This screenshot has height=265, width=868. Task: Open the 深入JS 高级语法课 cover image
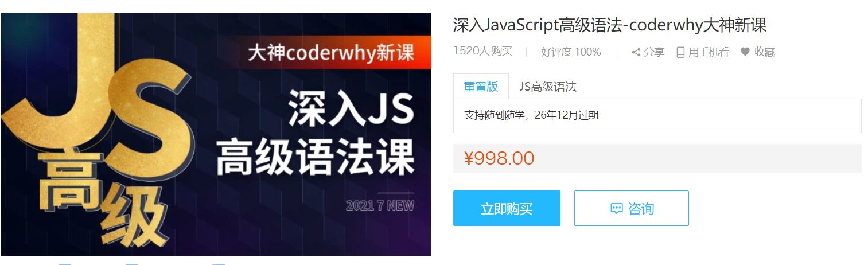pyautogui.click(x=216, y=134)
